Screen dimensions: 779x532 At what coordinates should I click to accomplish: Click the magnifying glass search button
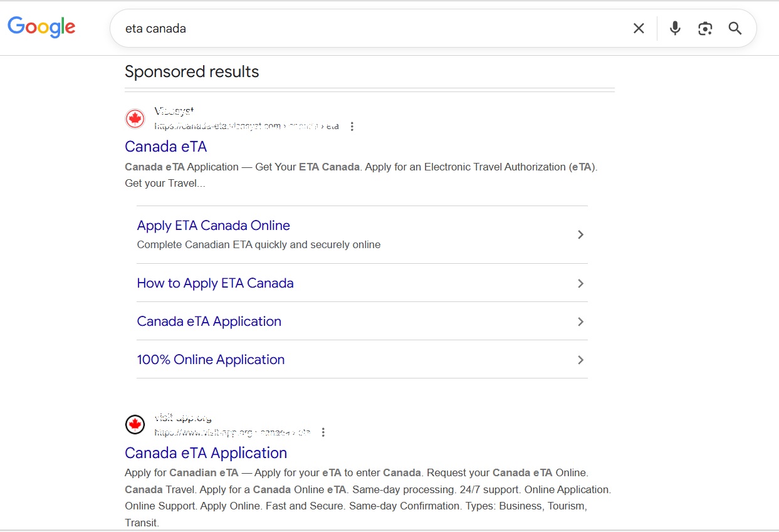click(735, 28)
